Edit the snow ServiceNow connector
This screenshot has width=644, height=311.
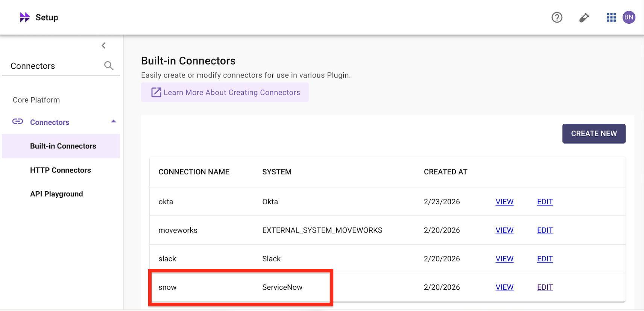[545, 287]
